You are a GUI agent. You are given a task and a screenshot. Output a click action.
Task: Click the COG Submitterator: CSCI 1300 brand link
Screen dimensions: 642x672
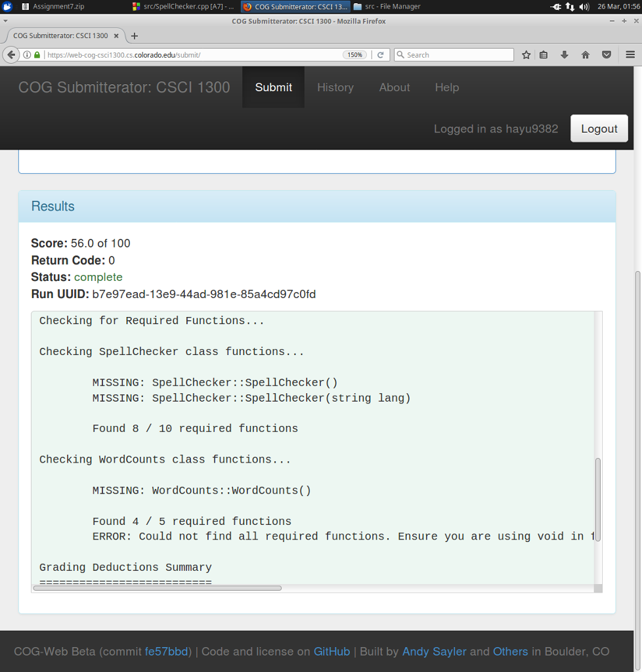tap(124, 87)
